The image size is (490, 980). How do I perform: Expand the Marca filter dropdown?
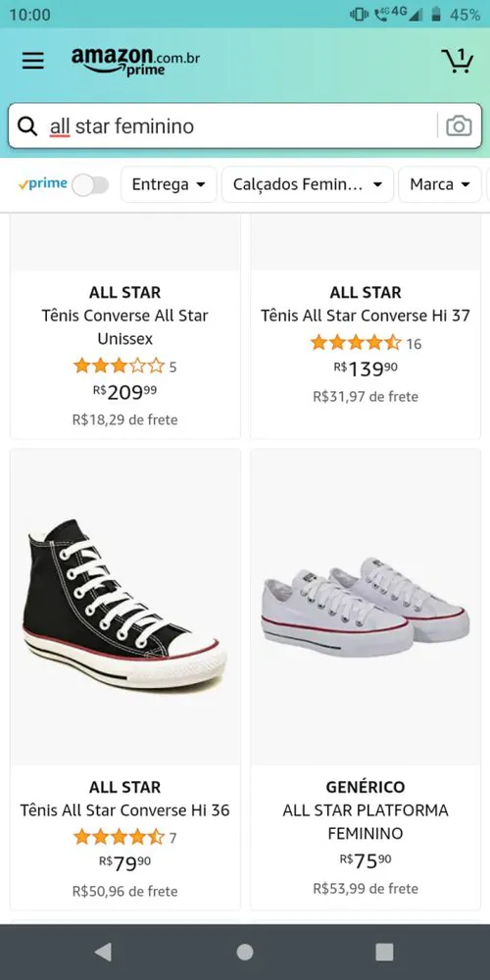[x=440, y=184]
